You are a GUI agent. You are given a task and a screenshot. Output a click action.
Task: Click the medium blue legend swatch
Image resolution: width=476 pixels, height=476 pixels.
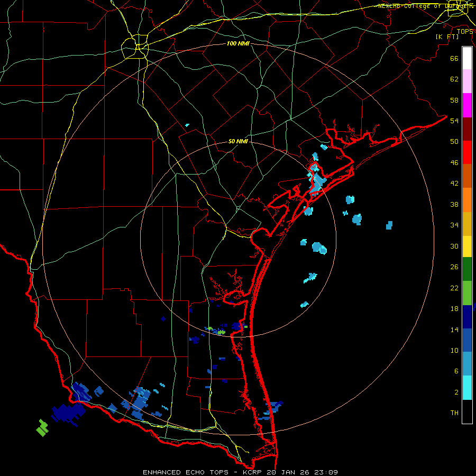pyautogui.click(x=467, y=340)
